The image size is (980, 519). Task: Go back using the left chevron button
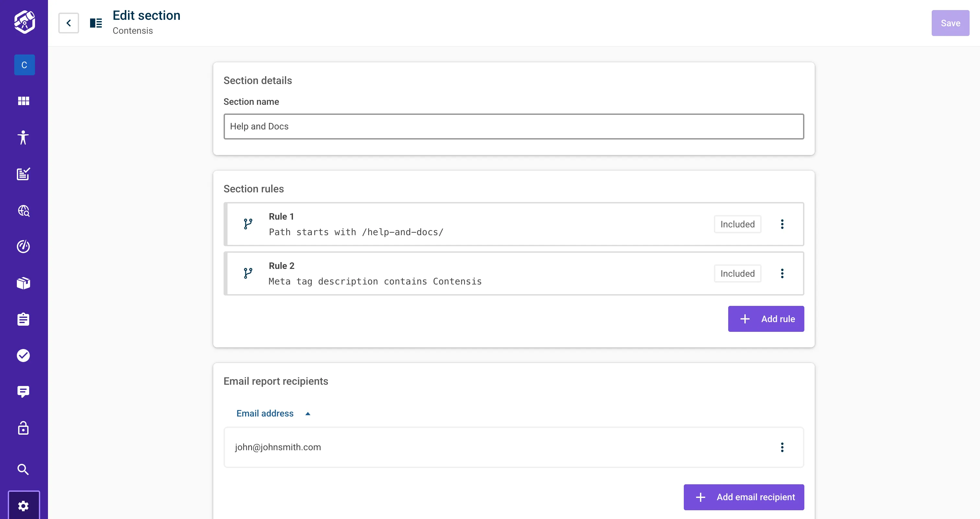[x=68, y=23]
